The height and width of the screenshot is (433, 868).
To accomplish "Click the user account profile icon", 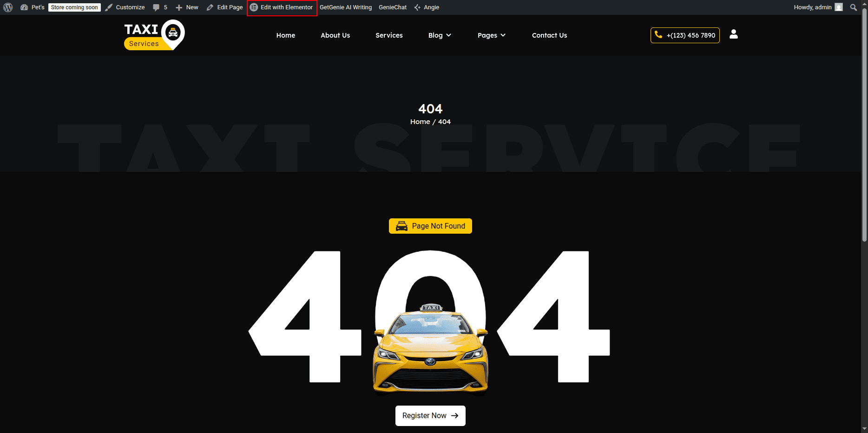I will 734,34.
